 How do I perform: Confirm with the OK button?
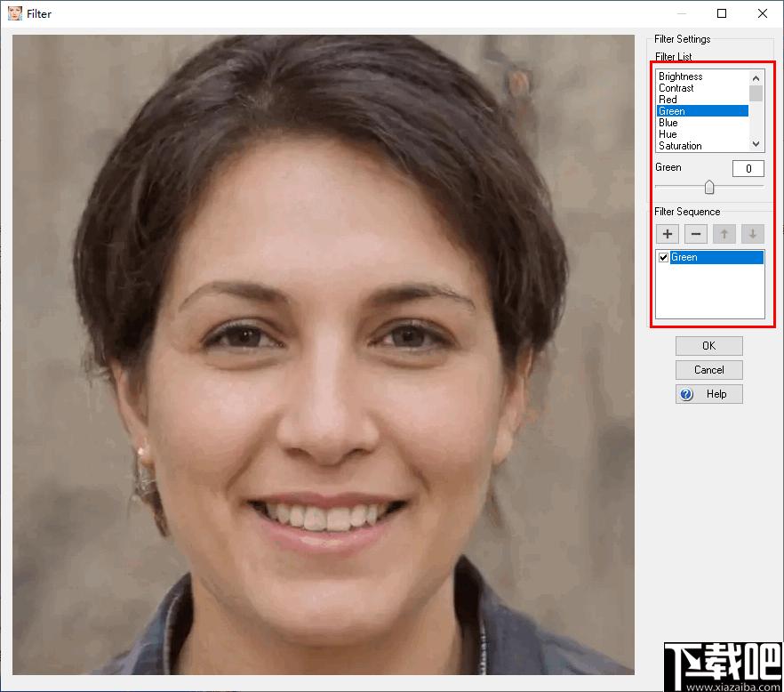[709, 346]
